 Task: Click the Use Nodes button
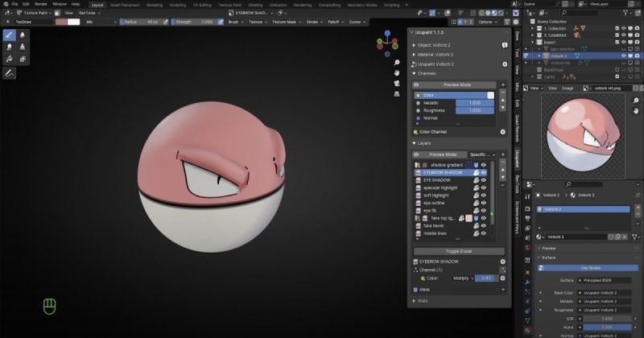point(589,267)
